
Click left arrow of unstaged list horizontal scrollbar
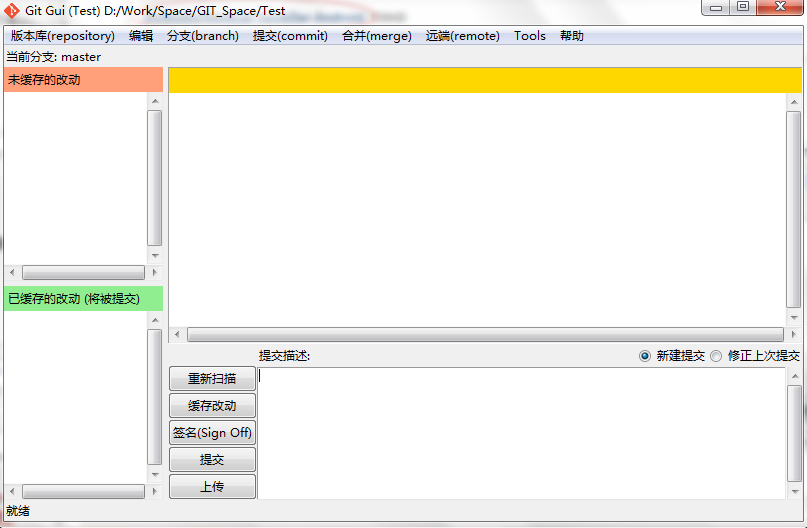tap(12, 272)
